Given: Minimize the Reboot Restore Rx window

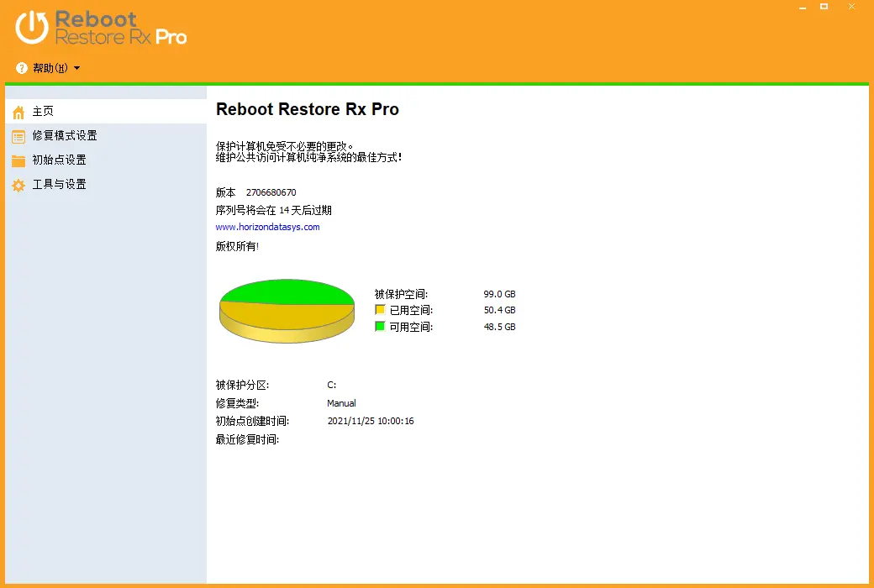Looking at the screenshot, I should (803, 8).
